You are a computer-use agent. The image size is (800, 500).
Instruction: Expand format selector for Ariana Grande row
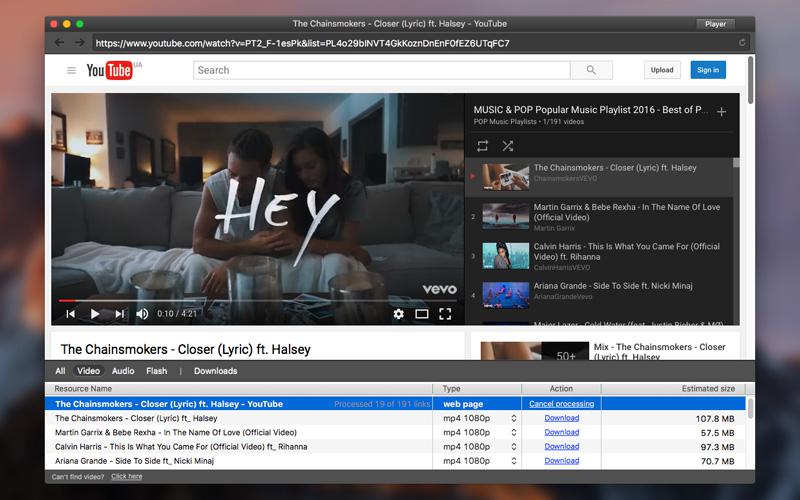[514, 461]
